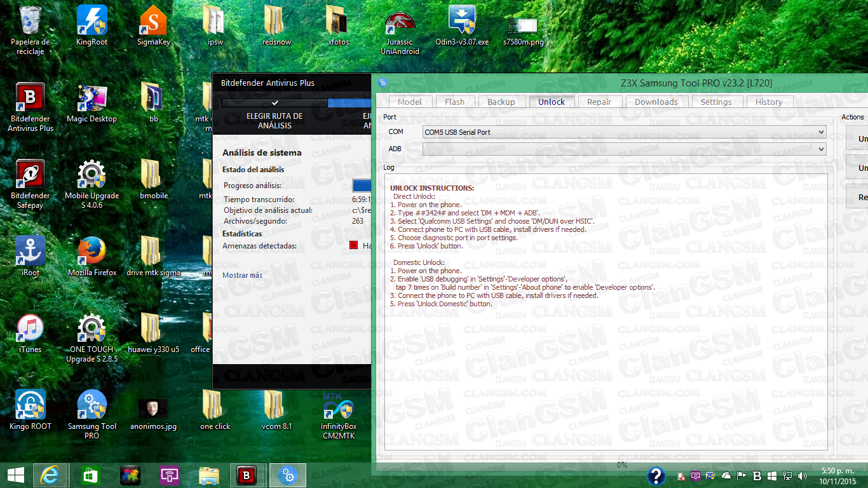The height and width of the screenshot is (488, 868).
Task: Click Mostrar más in Bitdefender
Action: (x=242, y=275)
